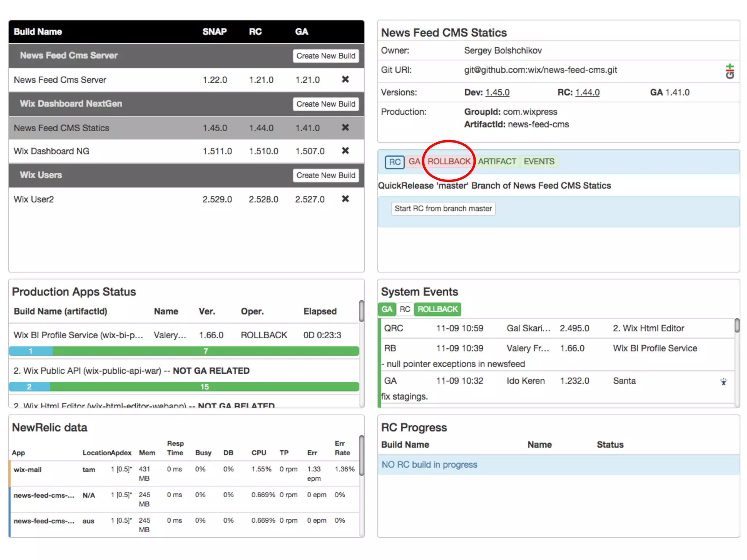Open Dev version 1.45.0 link
This screenshot has height=560, width=747.
click(497, 93)
